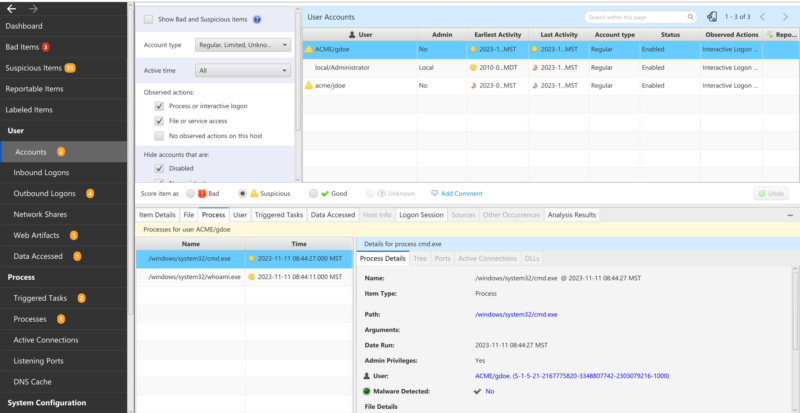Image resolution: width=800 pixels, height=413 pixels.
Task: Click the Processes count badge
Action: 61,319
